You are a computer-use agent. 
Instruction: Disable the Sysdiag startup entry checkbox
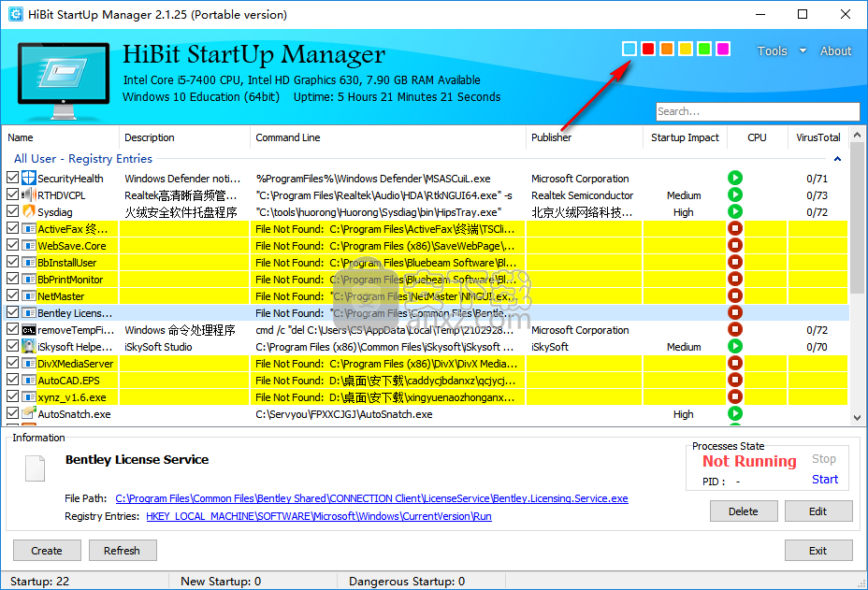[x=13, y=211]
